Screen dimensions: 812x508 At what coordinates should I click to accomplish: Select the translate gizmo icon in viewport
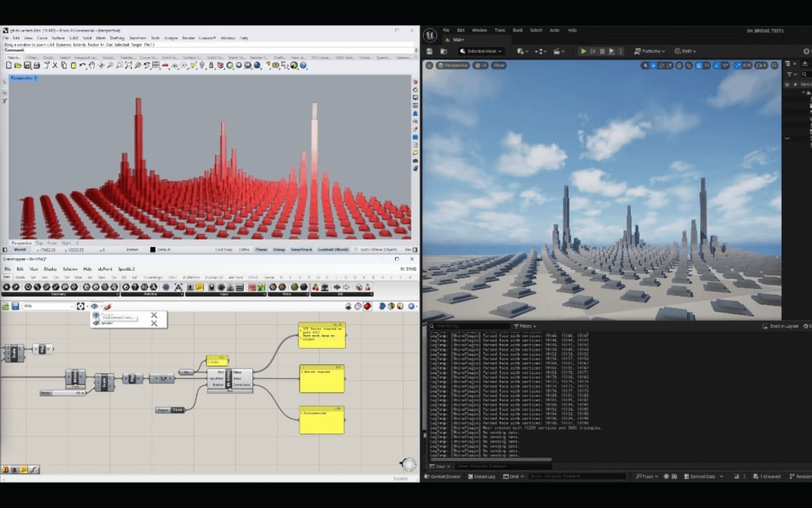click(654, 66)
